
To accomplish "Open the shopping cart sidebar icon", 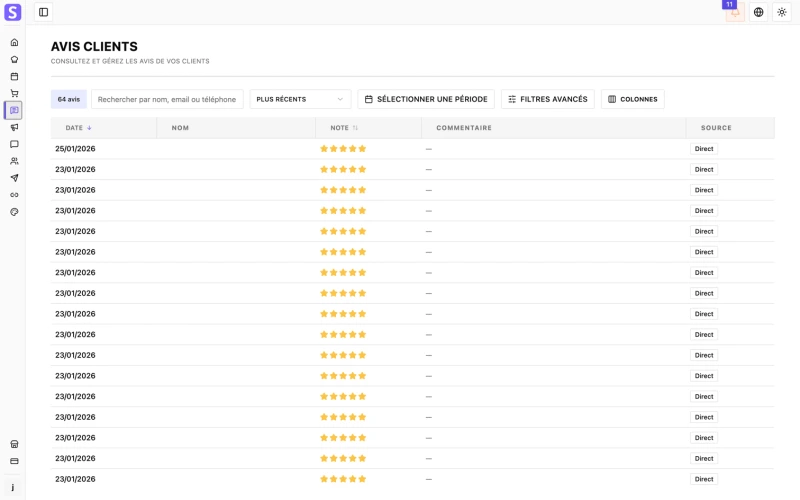I will (14, 93).
